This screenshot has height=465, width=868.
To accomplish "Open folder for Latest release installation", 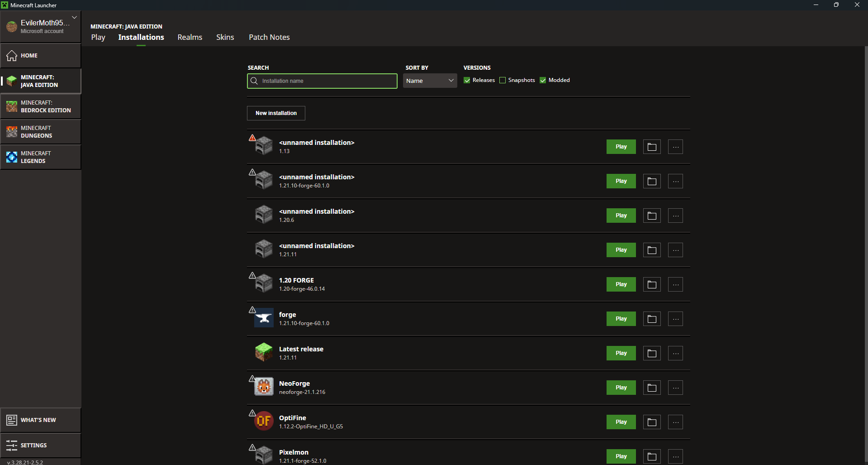I will [651, 353].
